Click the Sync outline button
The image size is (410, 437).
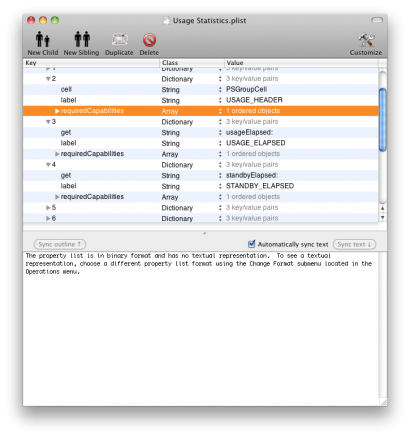[60, 244]
